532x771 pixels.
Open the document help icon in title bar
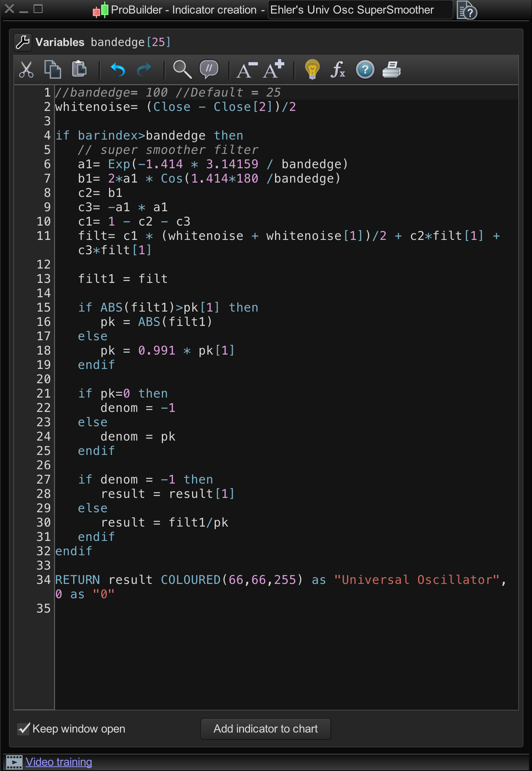466,10
